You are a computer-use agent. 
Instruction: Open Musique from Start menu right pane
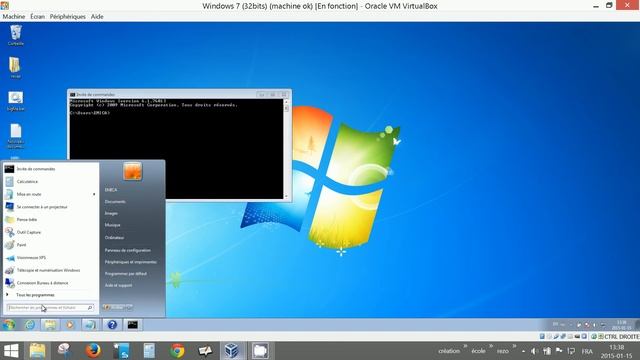tap(113, 225)
